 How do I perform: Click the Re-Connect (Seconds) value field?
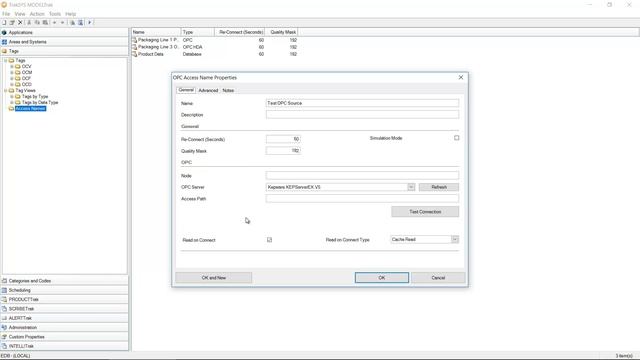pos(283,139)
